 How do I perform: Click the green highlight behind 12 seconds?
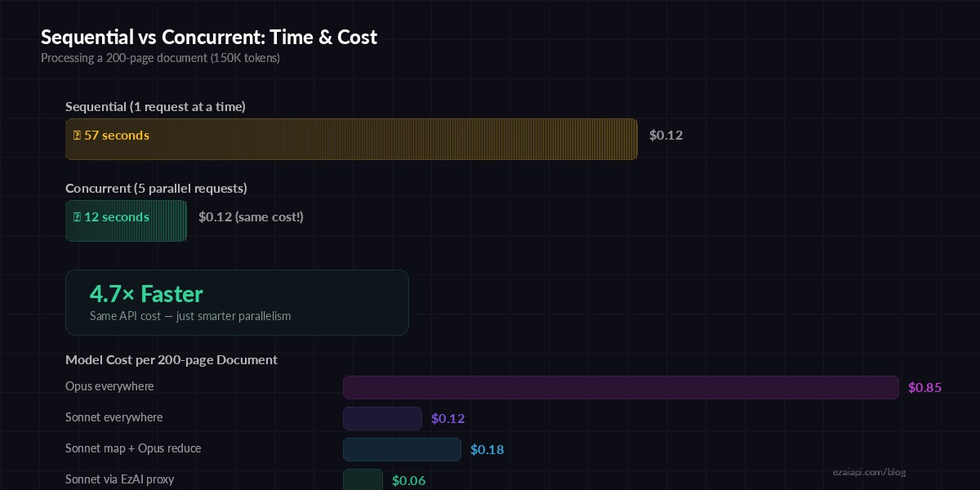tap(126, 220)
